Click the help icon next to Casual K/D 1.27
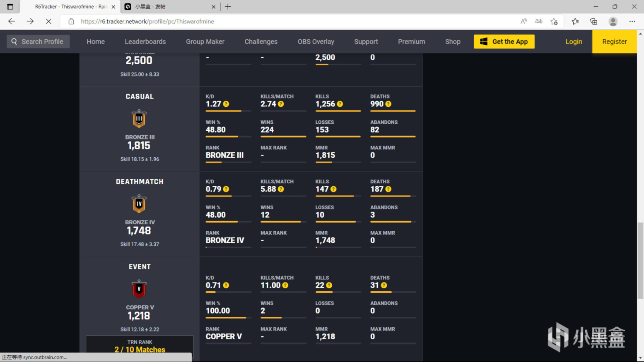 [x=226, y=104]
